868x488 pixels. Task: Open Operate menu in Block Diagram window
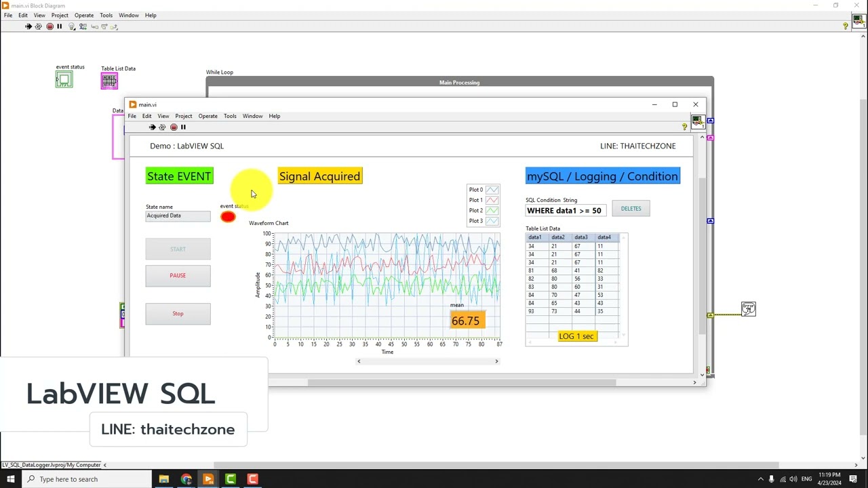(84, 15)
